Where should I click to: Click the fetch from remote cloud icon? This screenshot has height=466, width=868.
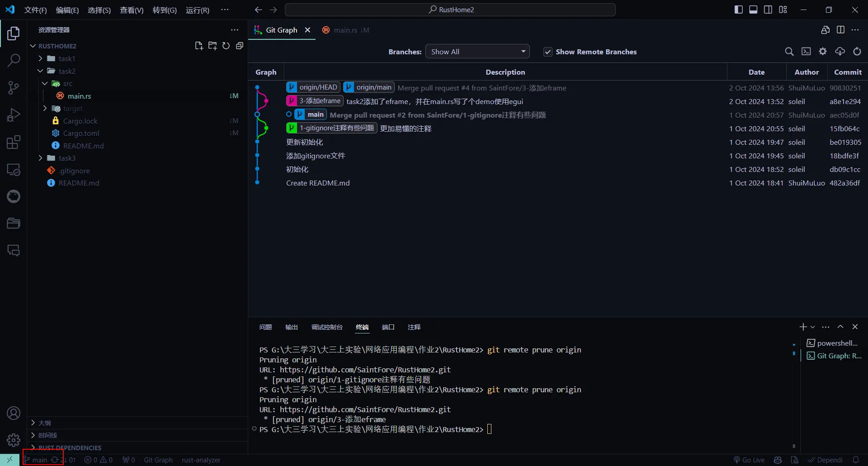(x=840, y=52)
